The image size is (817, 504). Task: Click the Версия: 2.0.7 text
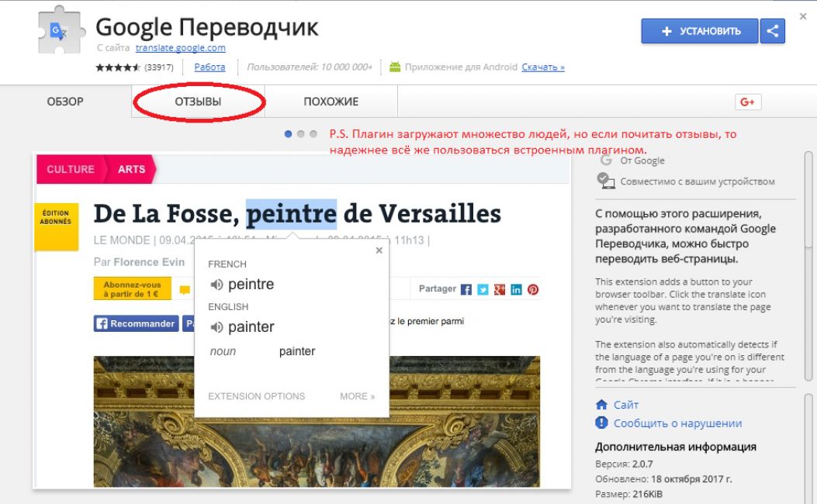tap(624, 464)
